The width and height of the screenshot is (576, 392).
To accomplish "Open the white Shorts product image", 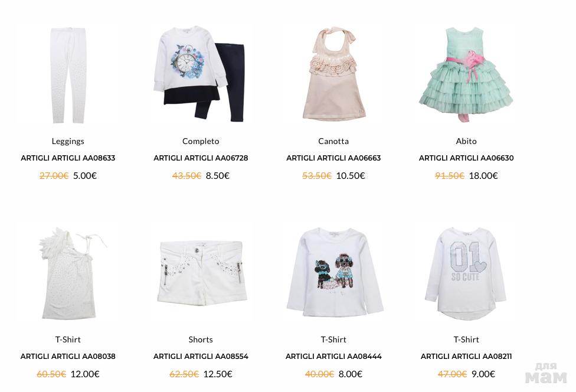I will pyautogui.click(x=201, y=273).
